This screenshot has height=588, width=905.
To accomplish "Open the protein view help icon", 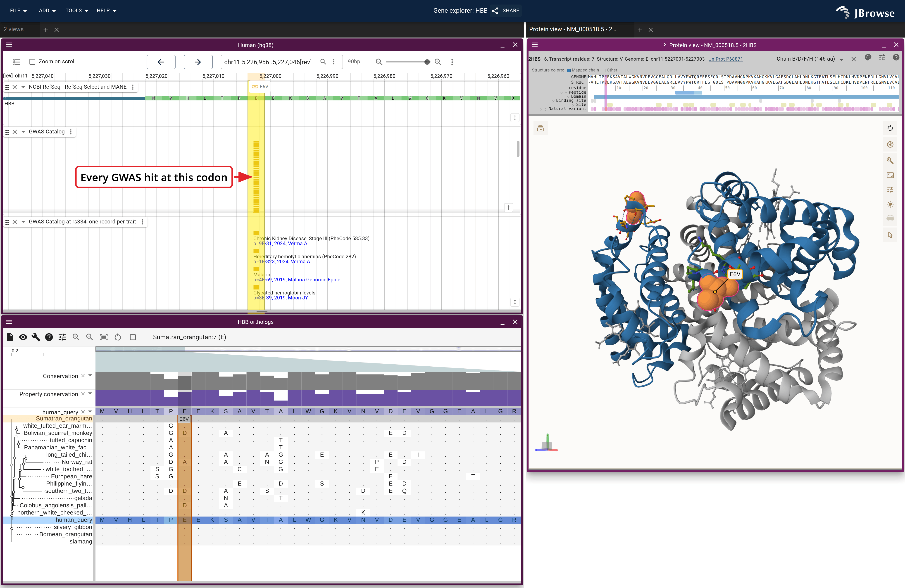I will (x=896, y=57).
